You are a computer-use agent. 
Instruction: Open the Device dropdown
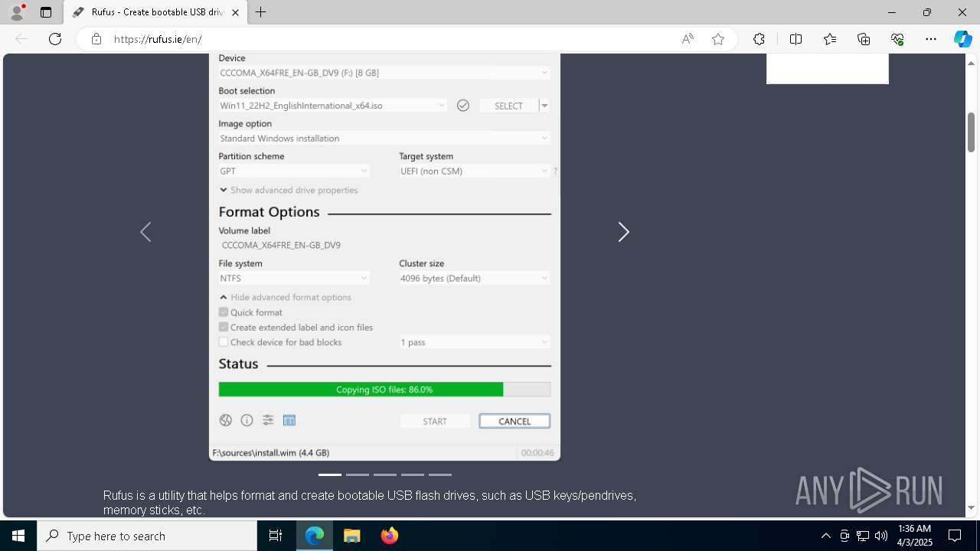(384, 73)
